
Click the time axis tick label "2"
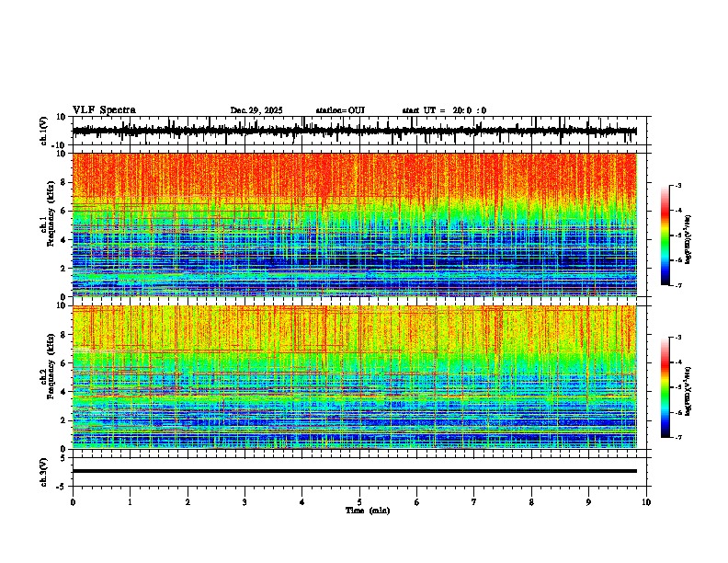point(188,502)
